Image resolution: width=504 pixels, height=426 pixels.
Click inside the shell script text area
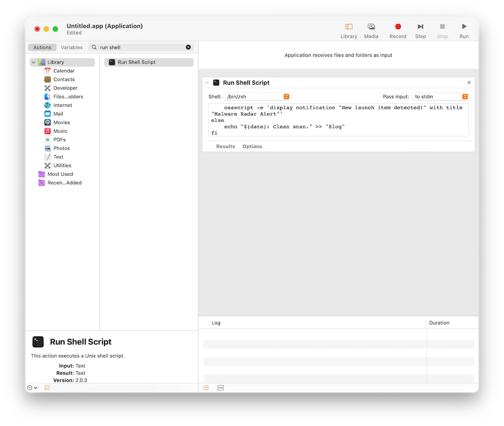pos(338,120)
